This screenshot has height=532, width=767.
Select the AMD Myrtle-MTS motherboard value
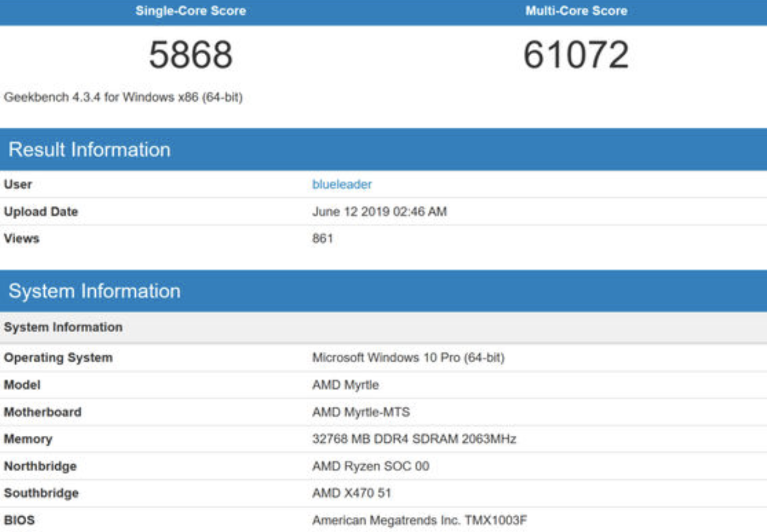click(361, 412)
